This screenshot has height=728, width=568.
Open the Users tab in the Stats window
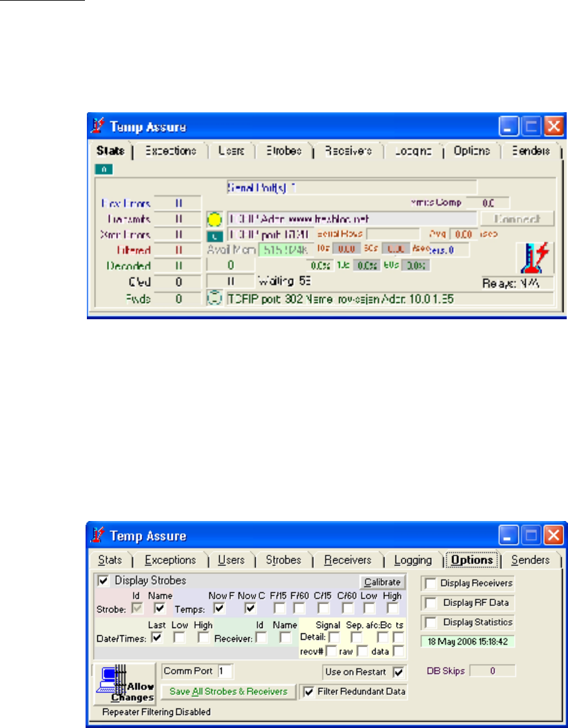[x=231, y=151]
